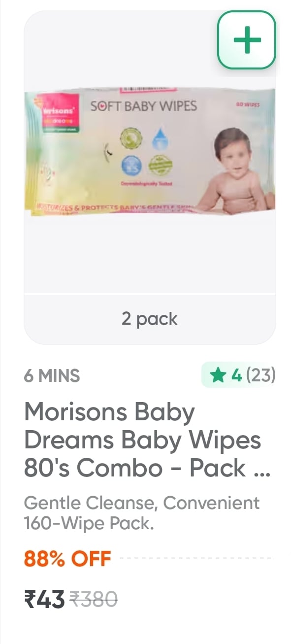The width and height of the screenshot is (291, 644).
Task: Open the 4 star rating badge
Action: (x=239, y=375)
